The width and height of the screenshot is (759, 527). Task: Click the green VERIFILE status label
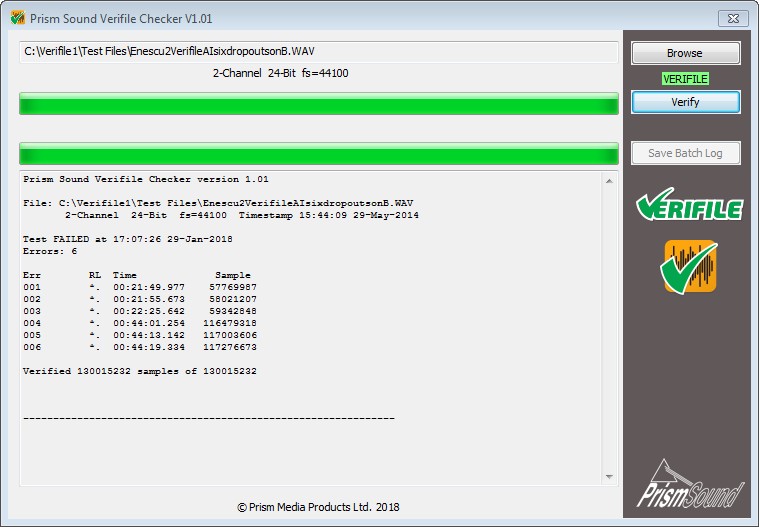coord(685,79)
